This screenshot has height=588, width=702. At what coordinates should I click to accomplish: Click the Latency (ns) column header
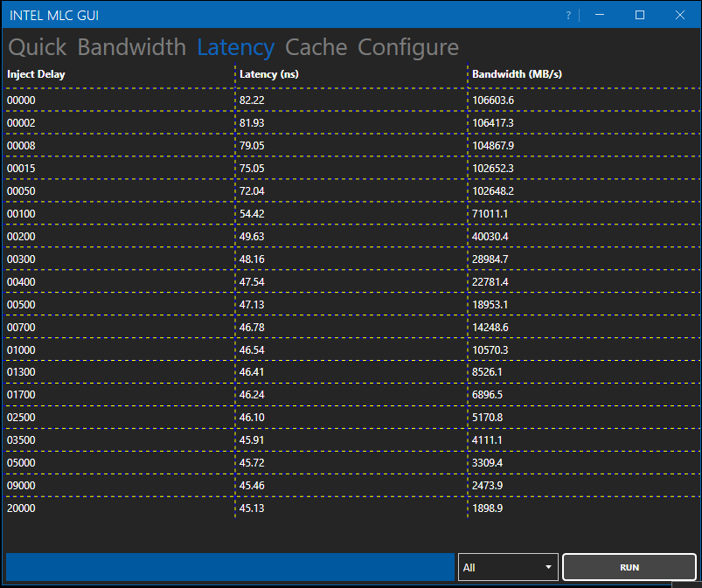tap(269, 74)
